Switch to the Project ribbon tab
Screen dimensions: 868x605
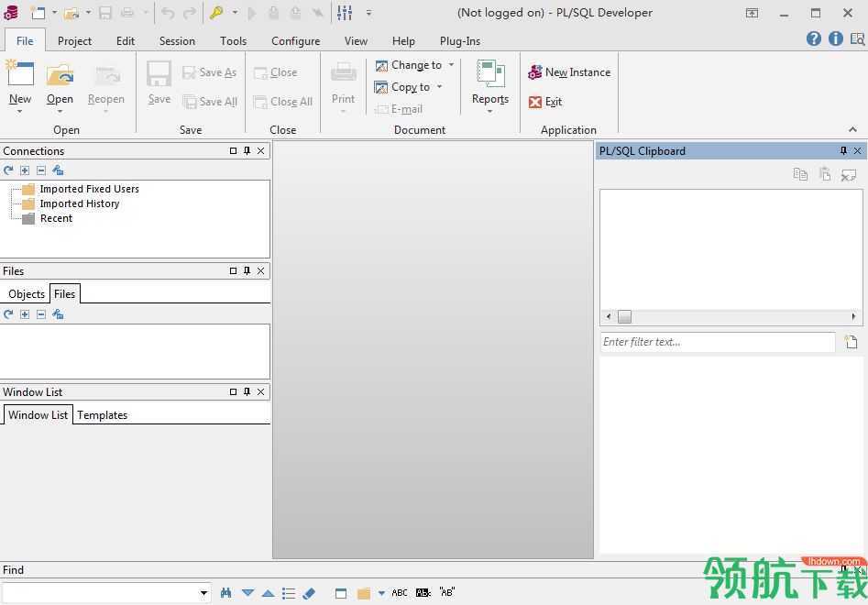pyautogui.click(x=74, y=41)
